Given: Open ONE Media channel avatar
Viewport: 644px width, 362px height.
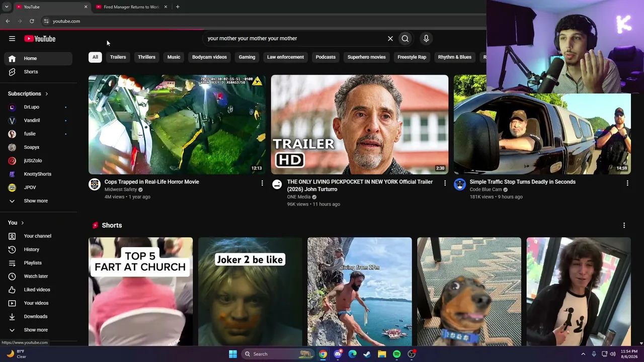Looking at the screenshot, I should pyautogui.click(x=277, y=185).
